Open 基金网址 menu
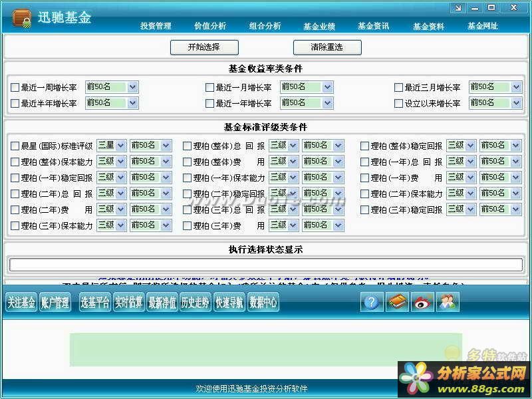This screenshot has width=532, height=399. pyautogui.click(x=483, y=26)
